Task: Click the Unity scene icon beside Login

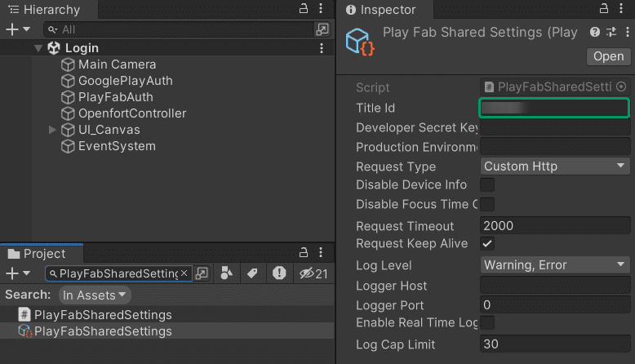Action: coord(54,48)
